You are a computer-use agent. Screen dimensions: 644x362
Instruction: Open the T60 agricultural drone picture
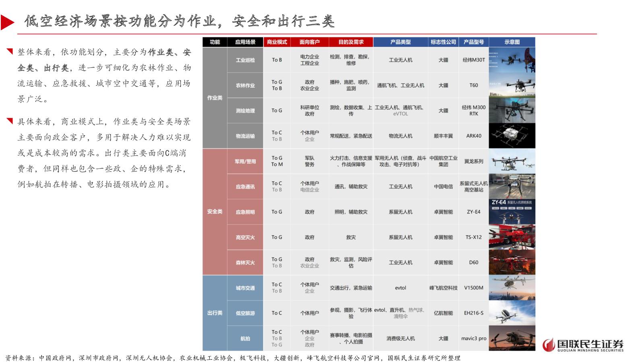(512, 85)
